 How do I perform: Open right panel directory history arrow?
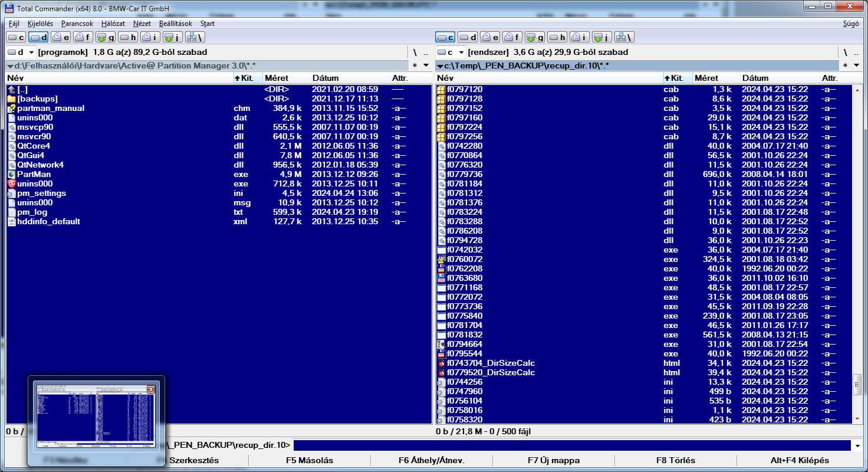click(x=855, y=65)
